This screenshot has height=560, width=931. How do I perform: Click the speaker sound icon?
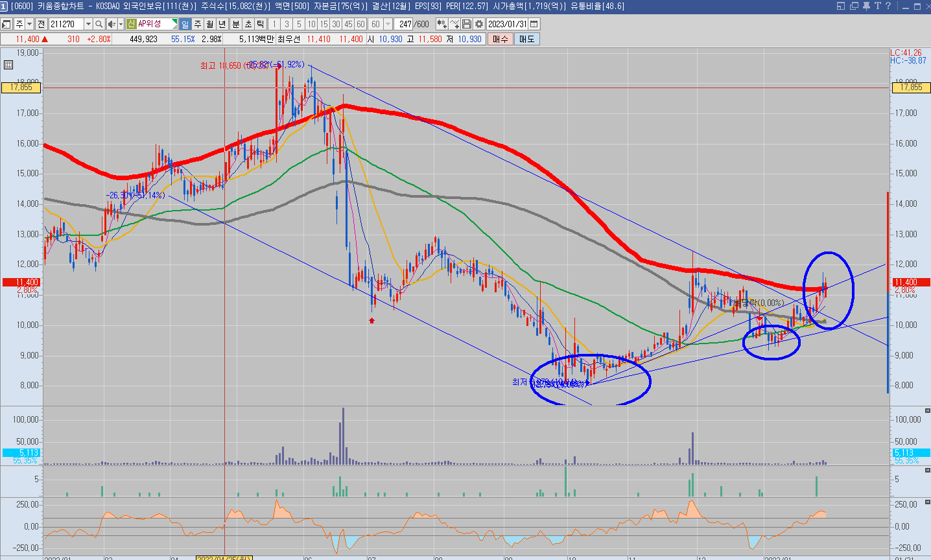click(112, 24)
